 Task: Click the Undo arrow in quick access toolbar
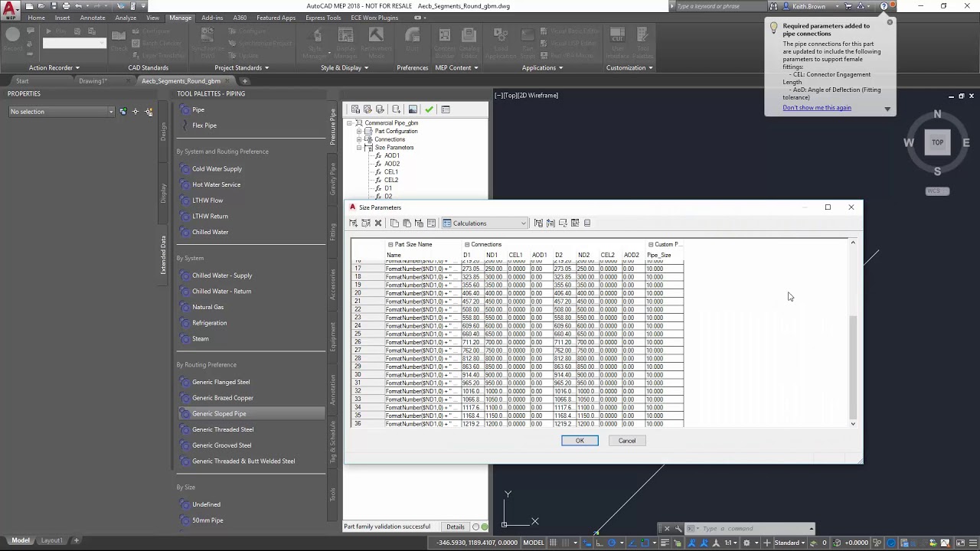click(79, 6)
